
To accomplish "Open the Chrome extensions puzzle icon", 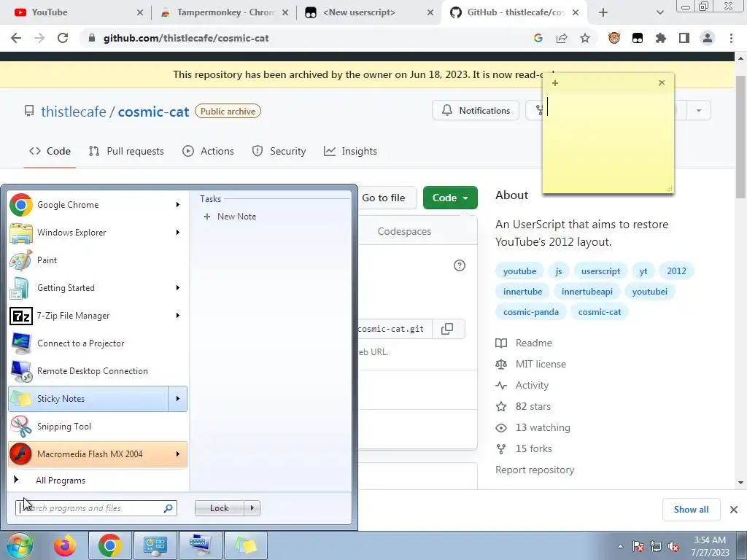I will [x=660, y=38].
